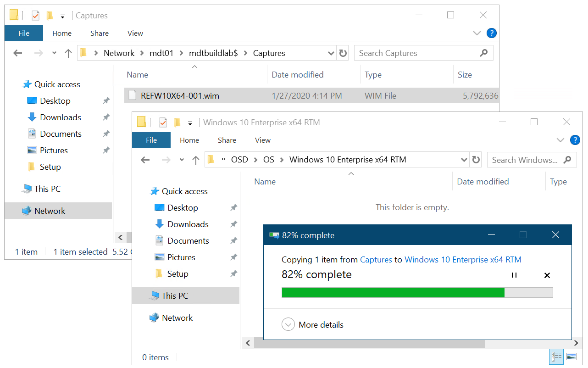Click the green copy progress bar
588x368 pixels.
tap(393, 293)
